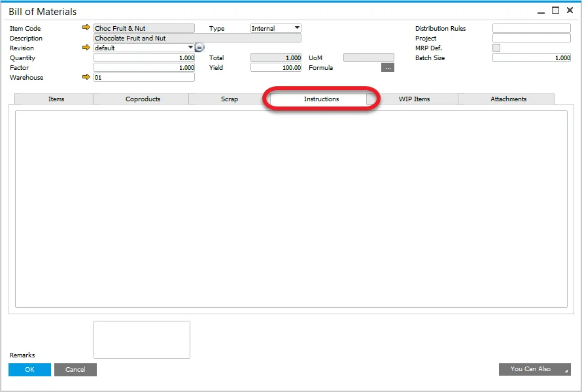Image resolution: width=582 pixels, height=392 pixels.
Task: Follow the Warehouse link arrow
Action: click(86, 77)
